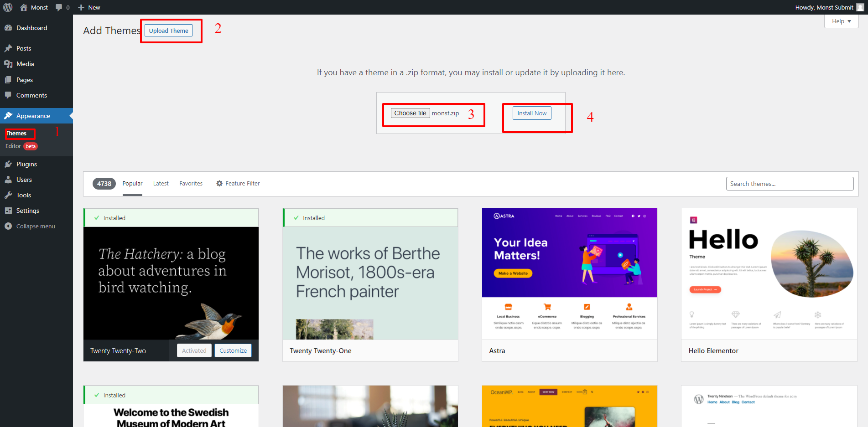Collapse the admin sidebar menu
Image resolution: width=868 pixels, height=427 pixels.
click(x=30, y=226)
